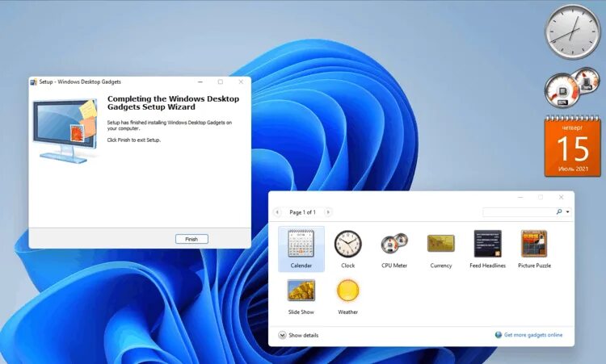Select the Calendar gadget icon
Viewport: 606px width, 364px height.
click(301, 244)
